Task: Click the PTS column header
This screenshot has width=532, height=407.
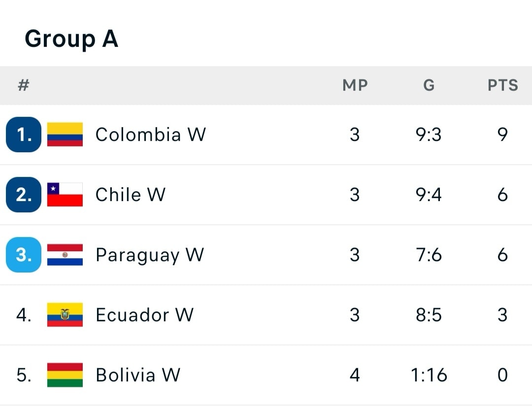Action: (x=502, y=85)
